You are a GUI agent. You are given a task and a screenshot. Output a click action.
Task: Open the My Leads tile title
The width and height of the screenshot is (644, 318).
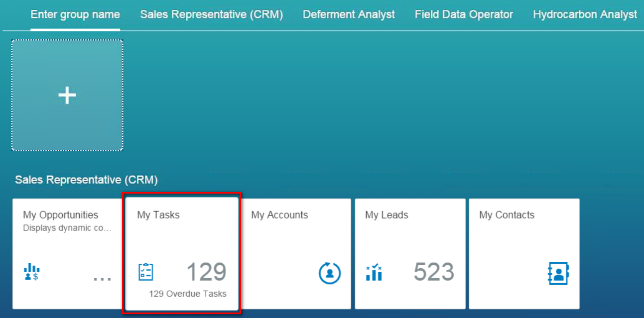pos(386,215)
